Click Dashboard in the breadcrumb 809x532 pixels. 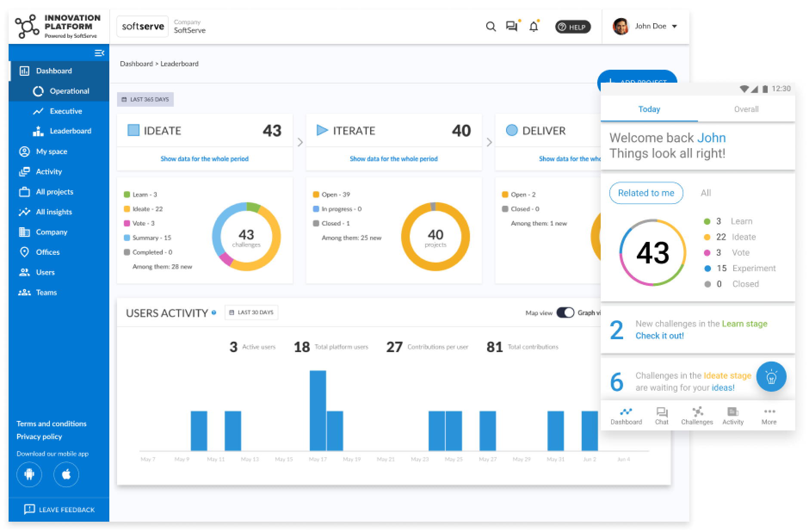(x=136, y=64)
